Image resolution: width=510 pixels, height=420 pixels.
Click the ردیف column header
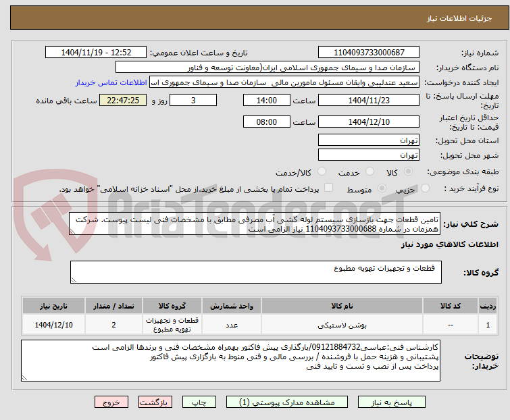point(488,306)
